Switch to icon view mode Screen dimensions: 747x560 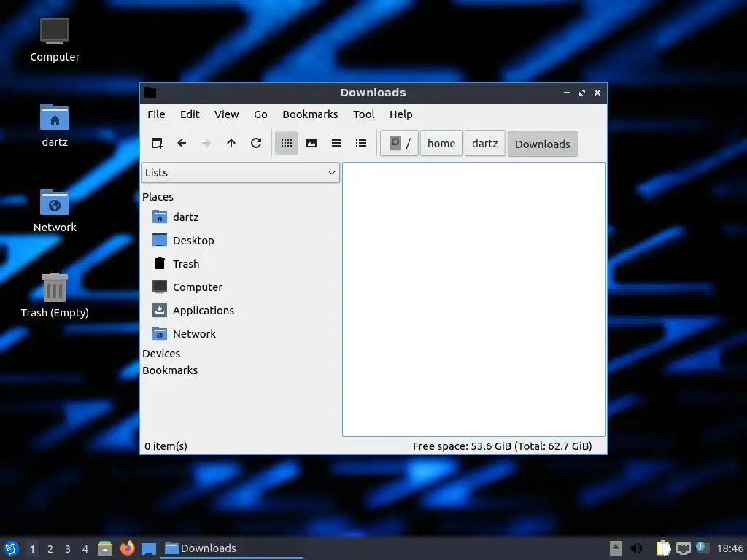(286, 144)
